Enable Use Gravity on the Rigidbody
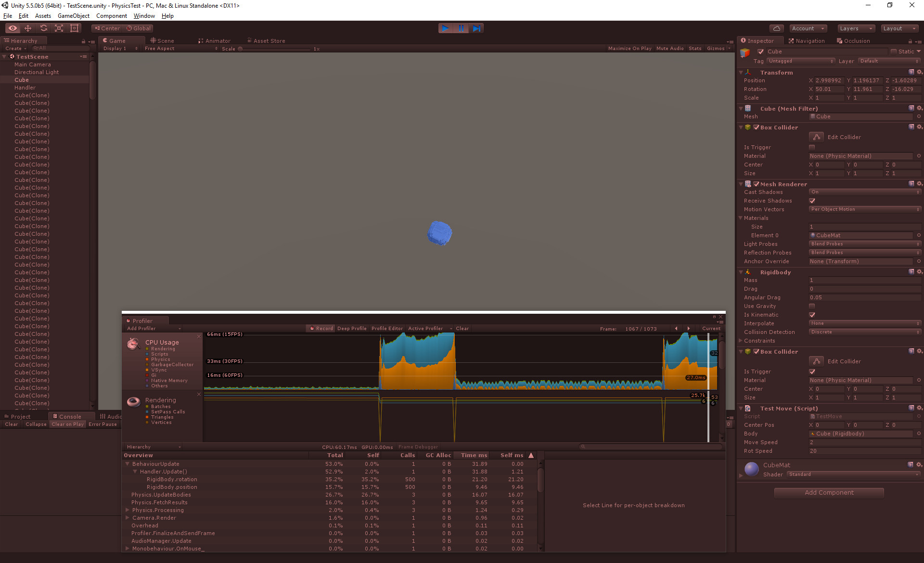 812,306
